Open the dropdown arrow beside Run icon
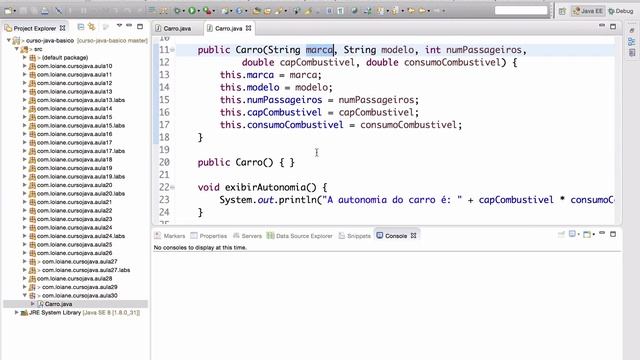 coord(198,11)
